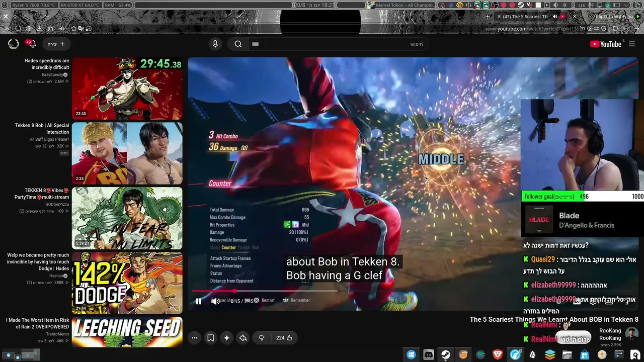Open a new browser tab with plus

pyautogui.click(x=488, y=17)
